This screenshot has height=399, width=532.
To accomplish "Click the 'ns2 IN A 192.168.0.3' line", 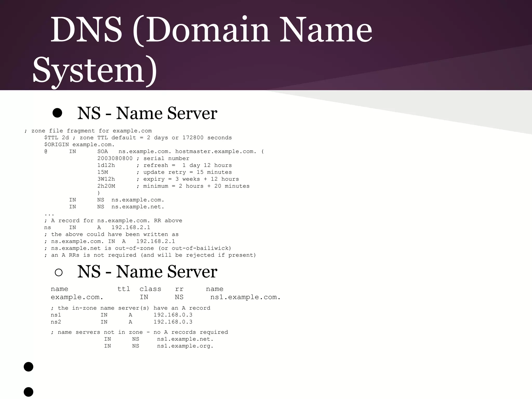I will 122,322.
